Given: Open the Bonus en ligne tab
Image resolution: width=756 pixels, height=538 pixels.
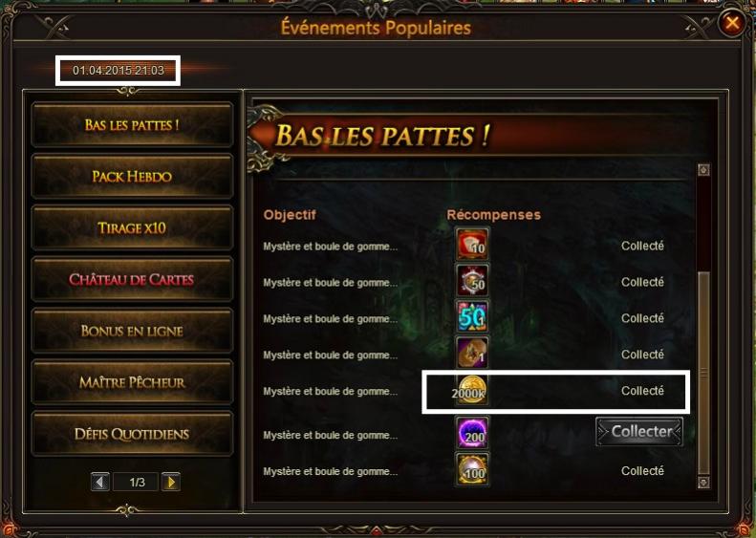Looking at the screenshot, I should (132, 331).
